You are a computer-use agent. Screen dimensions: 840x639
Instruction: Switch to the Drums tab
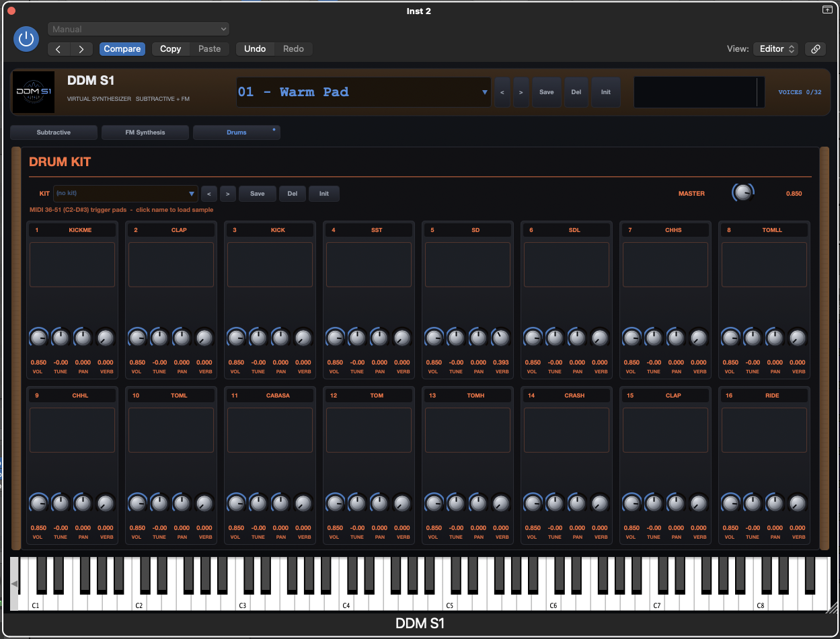point(237,133)
